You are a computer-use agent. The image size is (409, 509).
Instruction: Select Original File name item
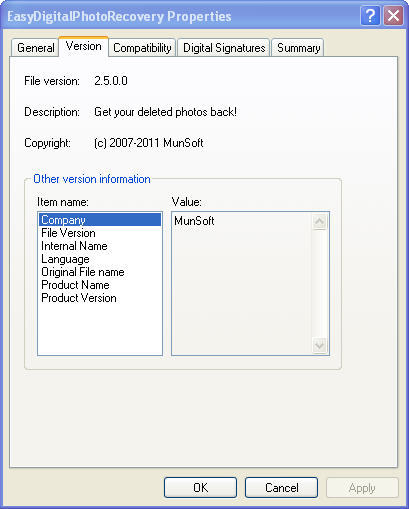(100, 272)
